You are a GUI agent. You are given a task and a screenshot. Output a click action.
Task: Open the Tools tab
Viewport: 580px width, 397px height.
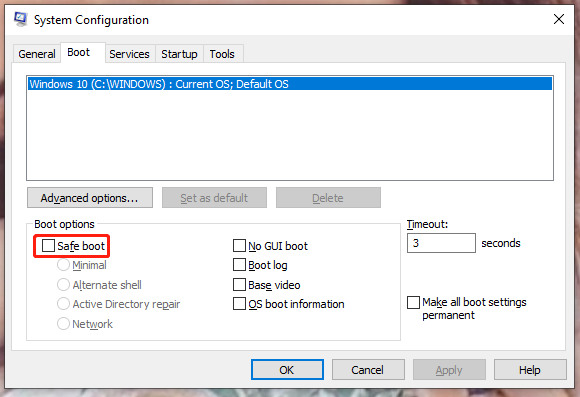(x=222, y=54)
